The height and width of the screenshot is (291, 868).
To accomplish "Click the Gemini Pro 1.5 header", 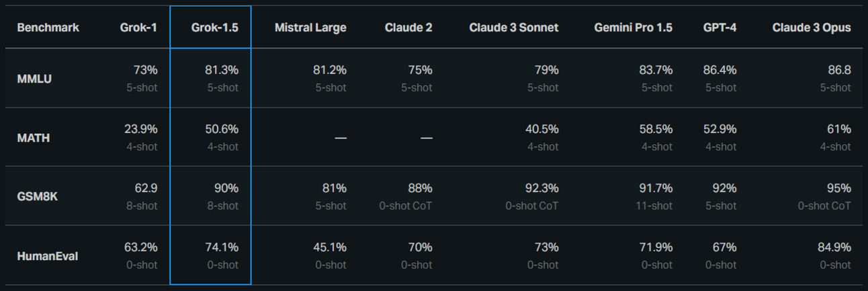I will coord(633,28).
